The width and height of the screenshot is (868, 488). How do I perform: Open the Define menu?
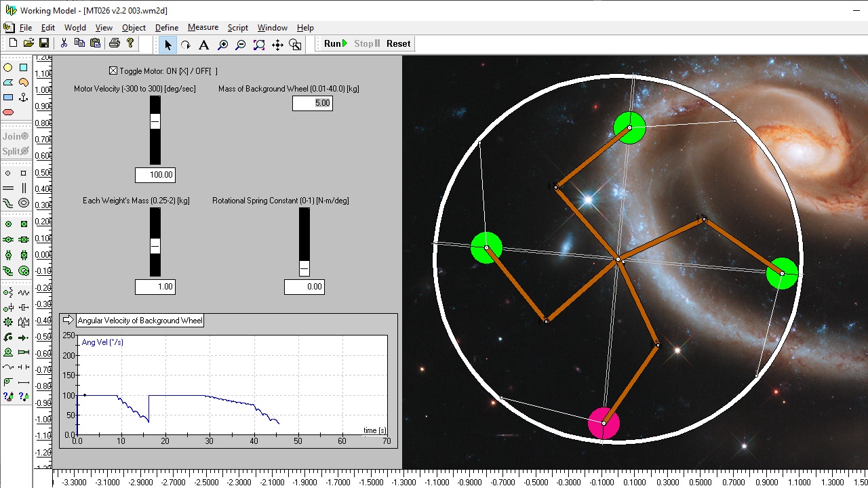[167, 28]
